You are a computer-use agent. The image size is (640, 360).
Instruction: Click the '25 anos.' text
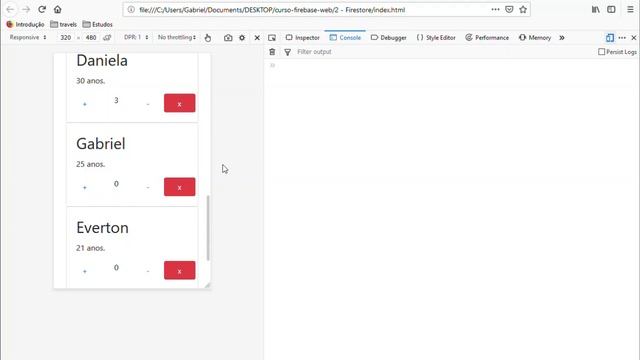tap(91, 164)
